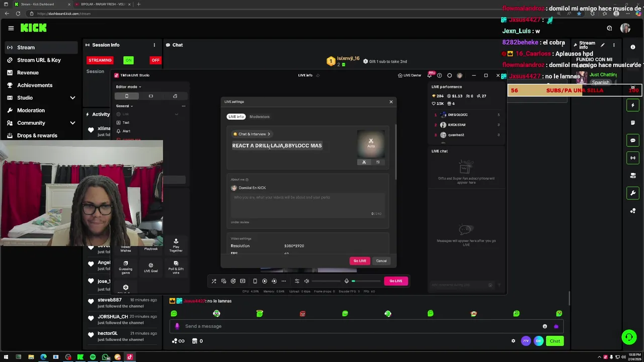The height and width of the screenshot is (362, 644).
Task: Open Session Info three-dot menu
Action: [154, 45]
